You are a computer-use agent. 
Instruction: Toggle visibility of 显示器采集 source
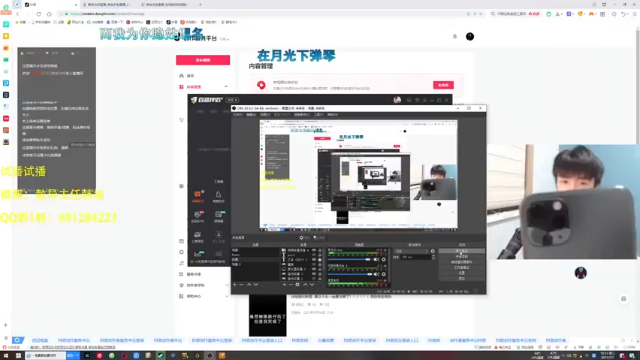click(x=314, y=269)
